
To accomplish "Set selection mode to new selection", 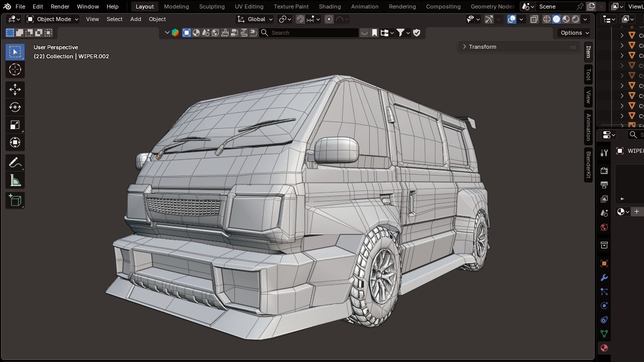I will click(x=10, y=33).
